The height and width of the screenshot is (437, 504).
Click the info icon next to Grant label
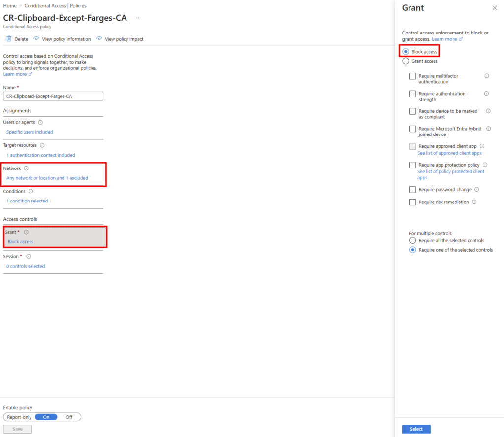26,232
